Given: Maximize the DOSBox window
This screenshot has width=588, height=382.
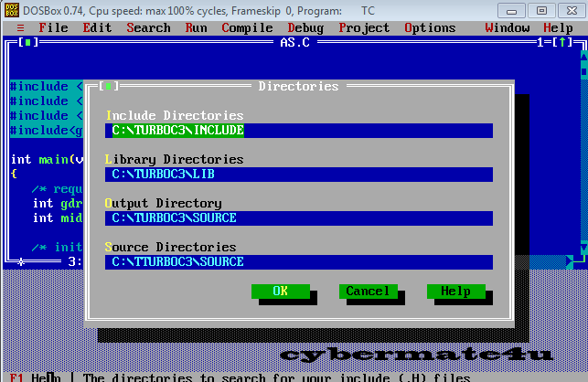Looking at the screenshot, I should (541, 11).
